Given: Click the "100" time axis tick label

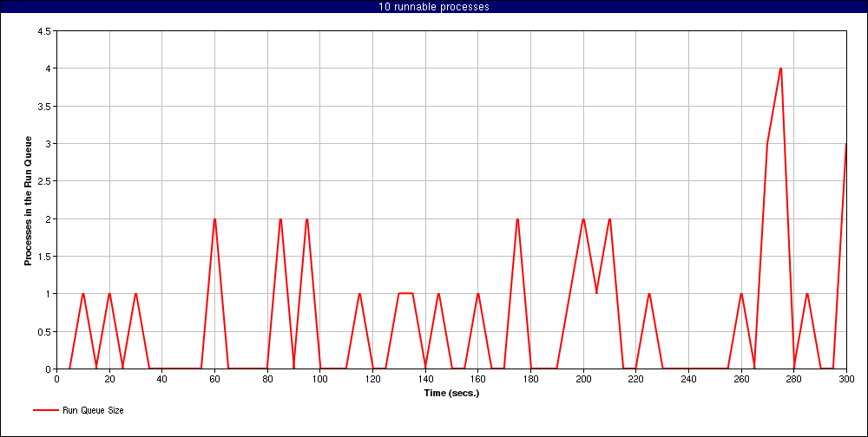Looking at the screenshot, I should point(320,380).
